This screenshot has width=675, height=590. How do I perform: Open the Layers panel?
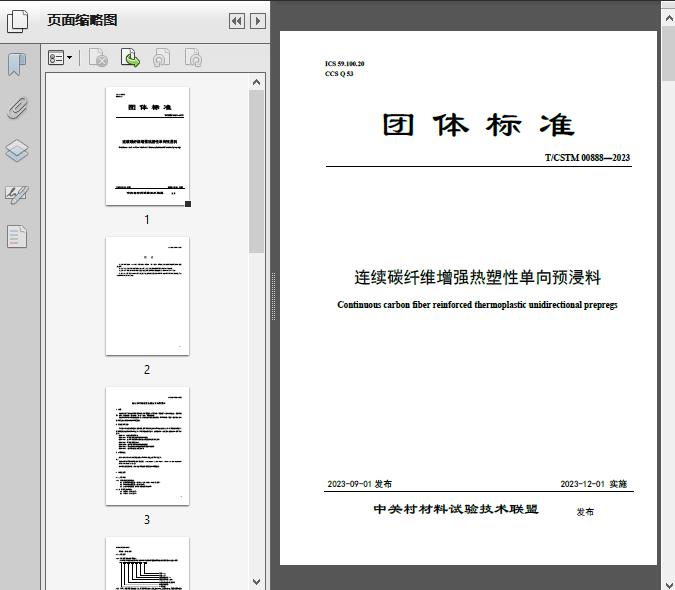(x=17, y=151)
